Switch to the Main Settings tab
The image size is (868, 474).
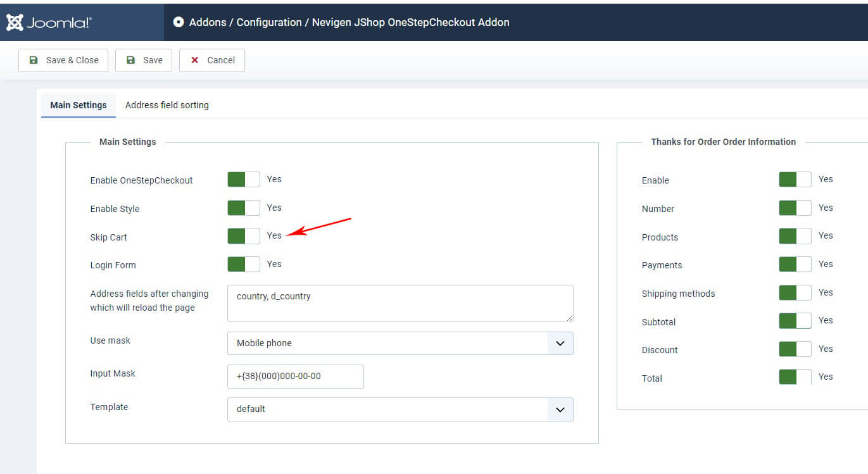point(79,105)
